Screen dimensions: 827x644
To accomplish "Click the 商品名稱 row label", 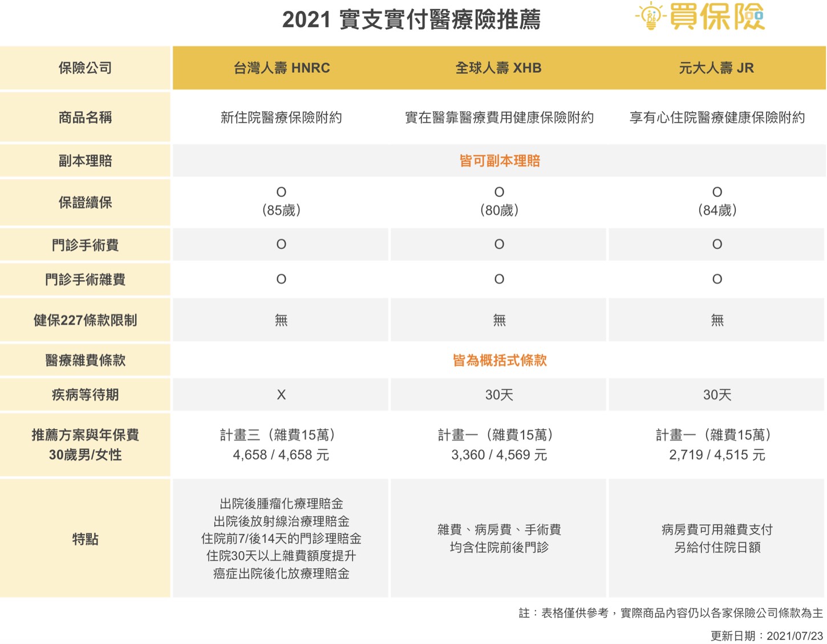I will pyautogui.click(x=85, y=117).
